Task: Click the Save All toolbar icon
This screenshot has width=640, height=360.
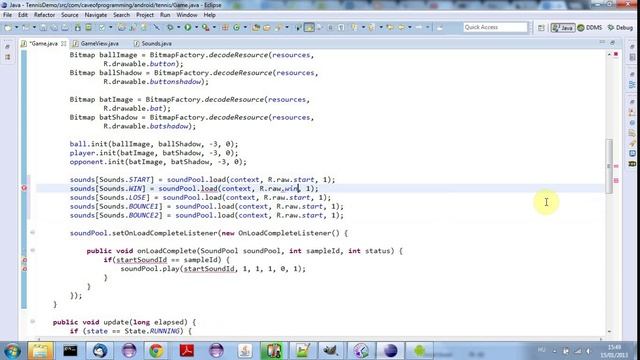Action: pyautogui.click(x=54, y=28)
